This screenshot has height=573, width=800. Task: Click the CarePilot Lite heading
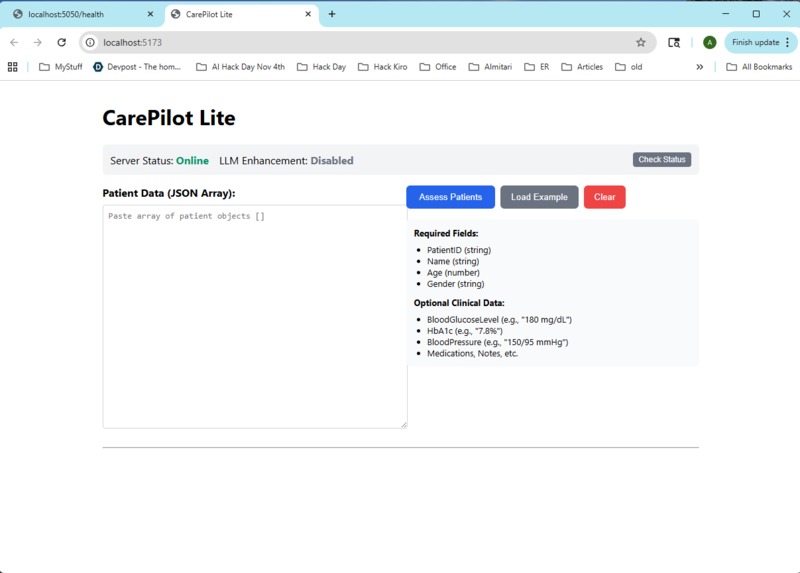[169, 118]
